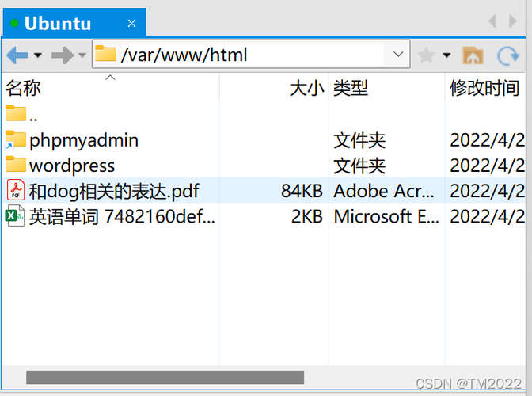
Task: Go to home folder icon
Action: pyautogui.click(x=473, y=55)
